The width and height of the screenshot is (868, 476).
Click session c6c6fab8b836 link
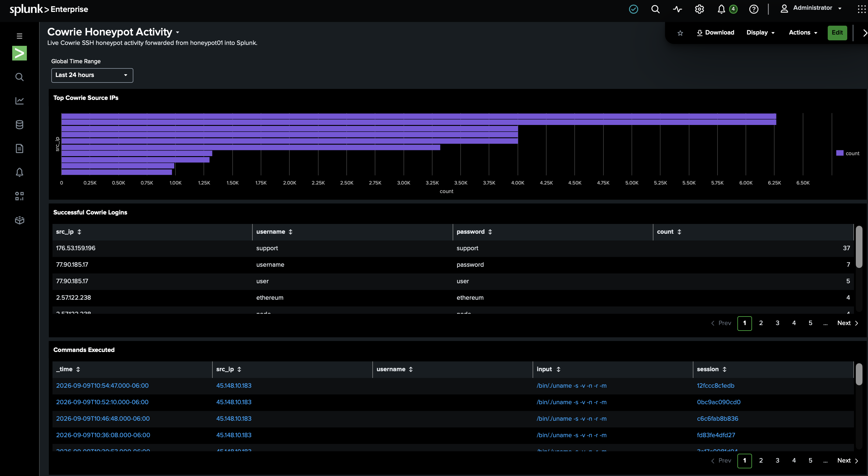tap(717, 419)
